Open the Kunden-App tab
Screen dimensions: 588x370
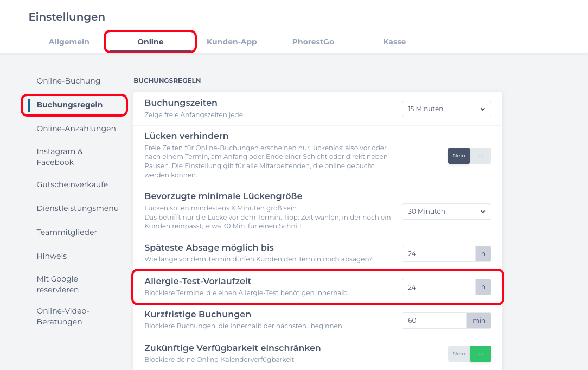pos(232,42)
